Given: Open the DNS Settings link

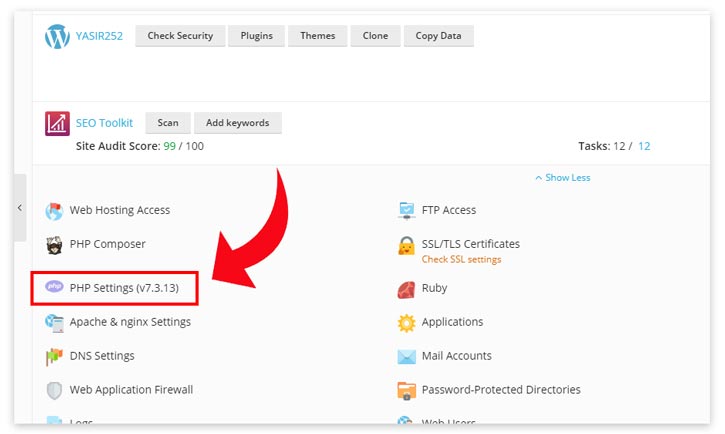Looking at the screenshot, I should [102, 356].
